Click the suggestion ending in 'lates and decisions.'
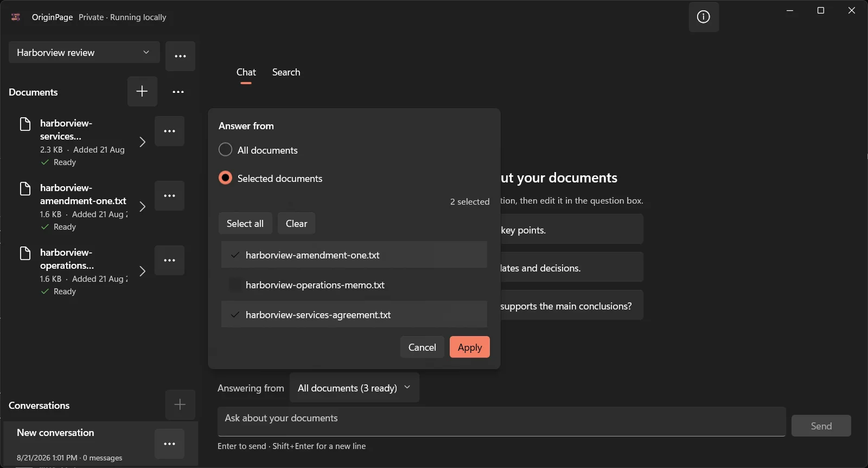The width and height of the screenshot is (868, 468). [571, 267]
